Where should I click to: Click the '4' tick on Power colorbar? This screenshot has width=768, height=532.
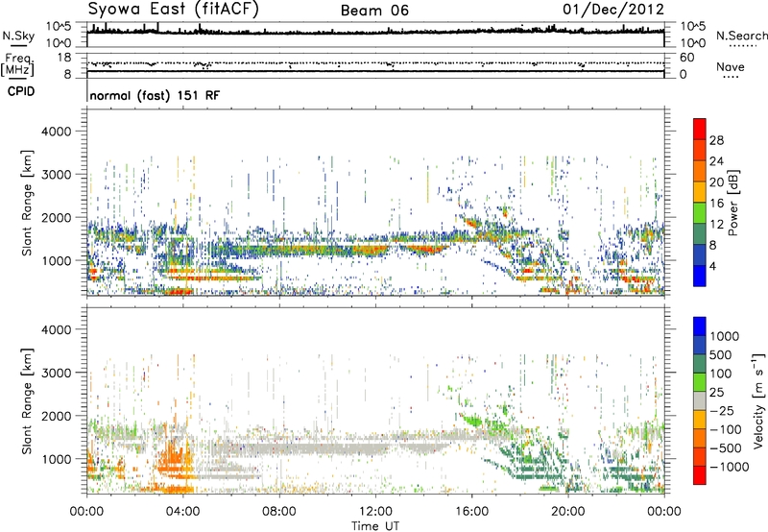pos(712,266)
